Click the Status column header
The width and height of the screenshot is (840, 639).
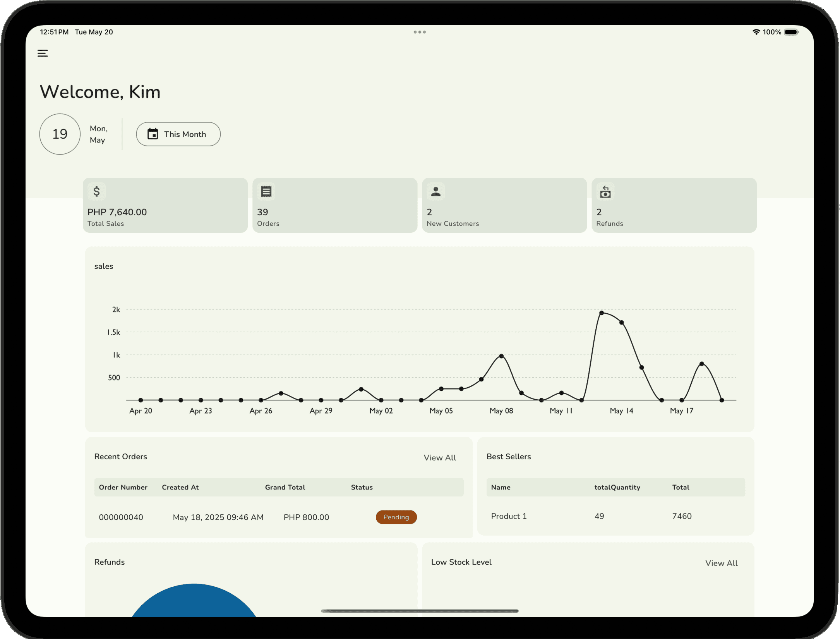[362, 487]
